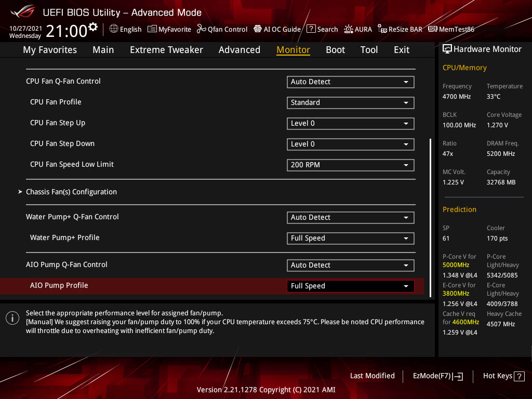Click the ROG logo icon
The image size is (532, 399).
(x=22, y=11)
